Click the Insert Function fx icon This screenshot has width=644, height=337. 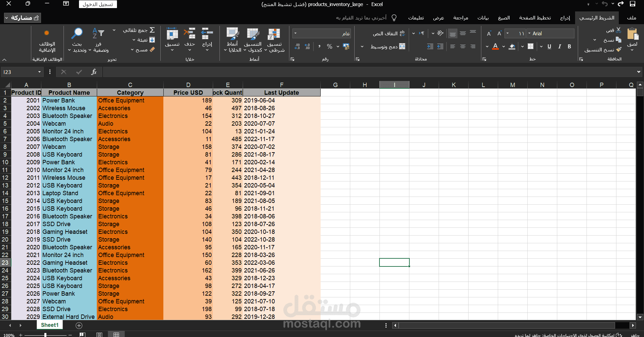(94, 72)
